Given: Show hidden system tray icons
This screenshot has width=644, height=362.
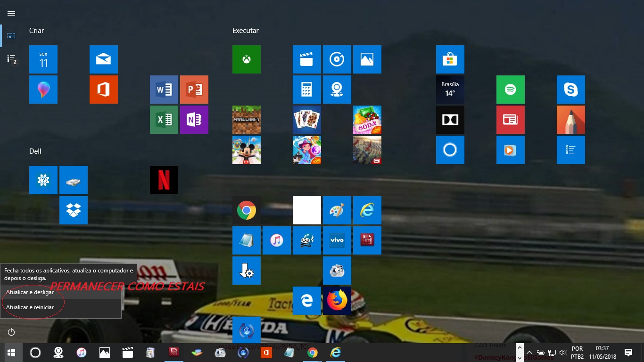Looking at the screenshot, I should (529, 353).
